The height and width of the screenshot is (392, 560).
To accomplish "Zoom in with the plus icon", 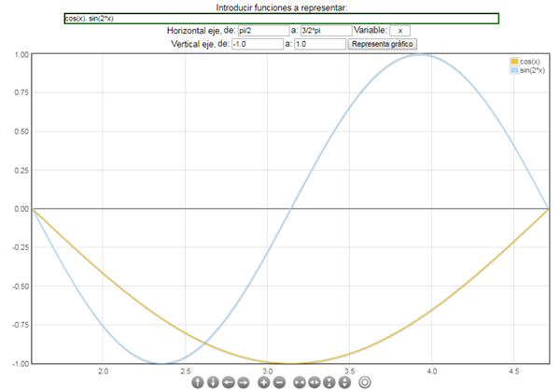I will tap(263, 383).
